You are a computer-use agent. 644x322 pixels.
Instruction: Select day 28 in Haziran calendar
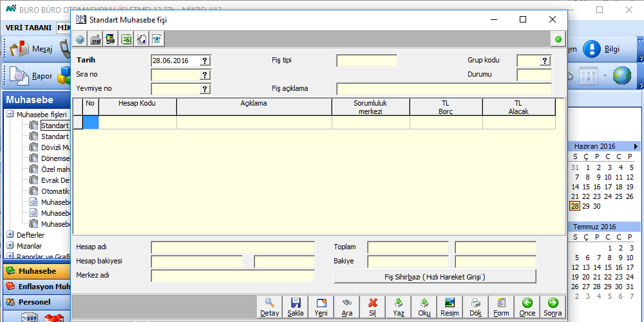tap(575, 206)
